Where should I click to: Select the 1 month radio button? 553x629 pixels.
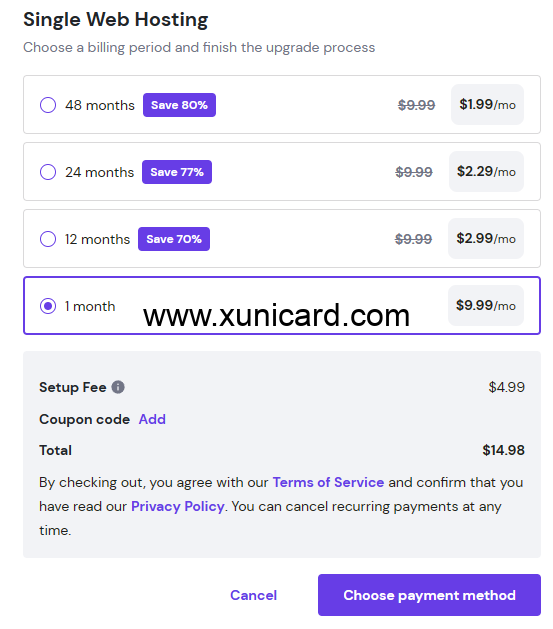(48, 306)
